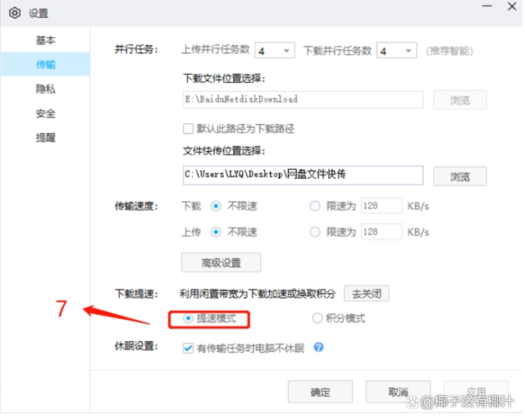Click the 休眠设置 section label
The height and width of the screenshot is (420, 525).
[x=136, y=346]
